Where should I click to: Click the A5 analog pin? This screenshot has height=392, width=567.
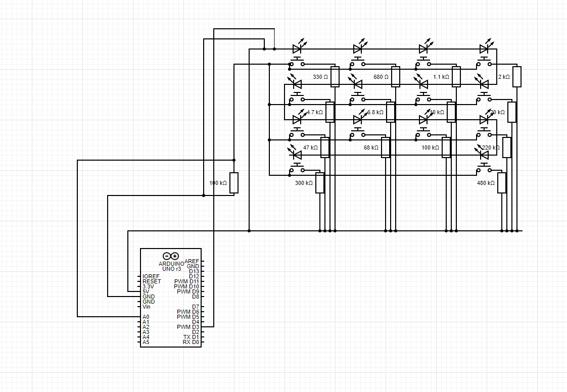tap(146, 342)
